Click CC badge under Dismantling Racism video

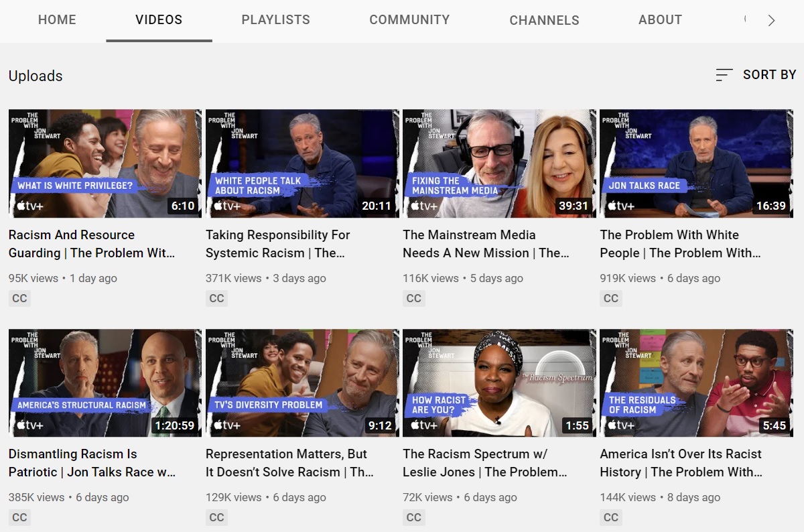pos(19,517)
